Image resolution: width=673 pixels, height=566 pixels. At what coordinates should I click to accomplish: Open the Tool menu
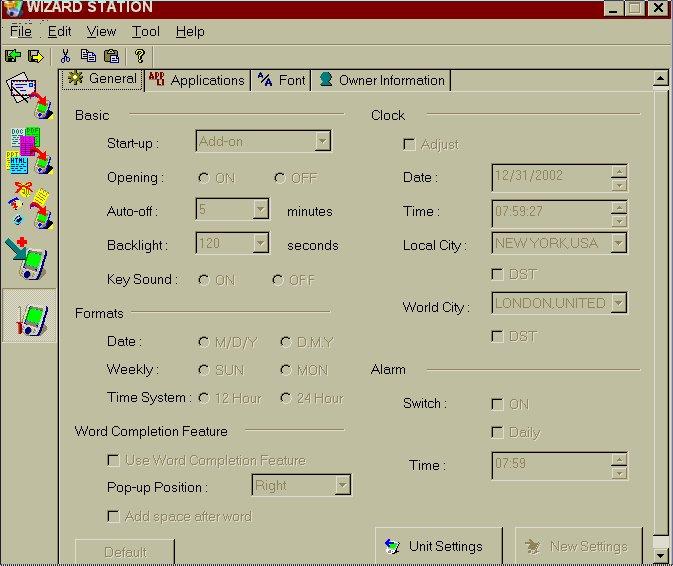[145, 32]
